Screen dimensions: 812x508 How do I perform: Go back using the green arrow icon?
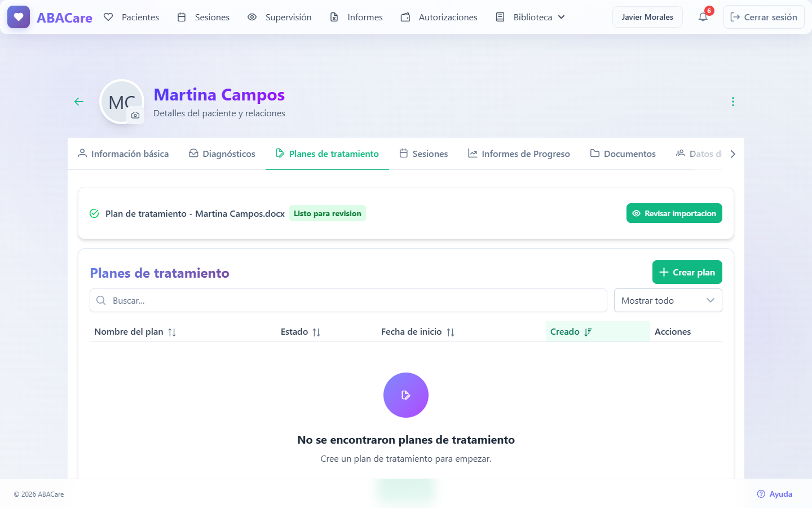coord(79,102)
